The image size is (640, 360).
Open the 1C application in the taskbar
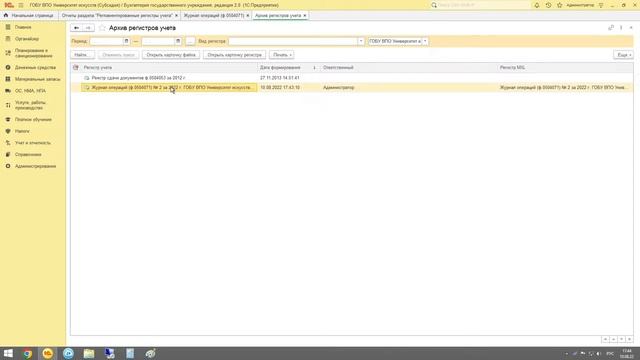point(48,353)
